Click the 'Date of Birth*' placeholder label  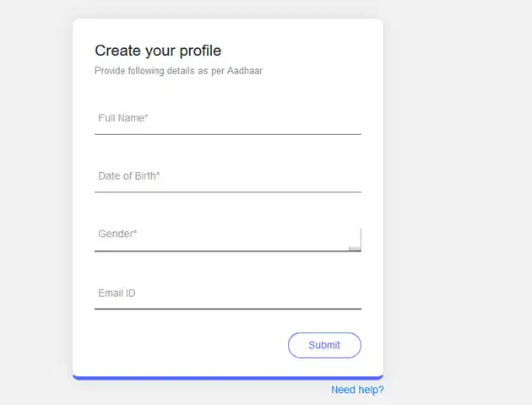[x=129, y=176]
